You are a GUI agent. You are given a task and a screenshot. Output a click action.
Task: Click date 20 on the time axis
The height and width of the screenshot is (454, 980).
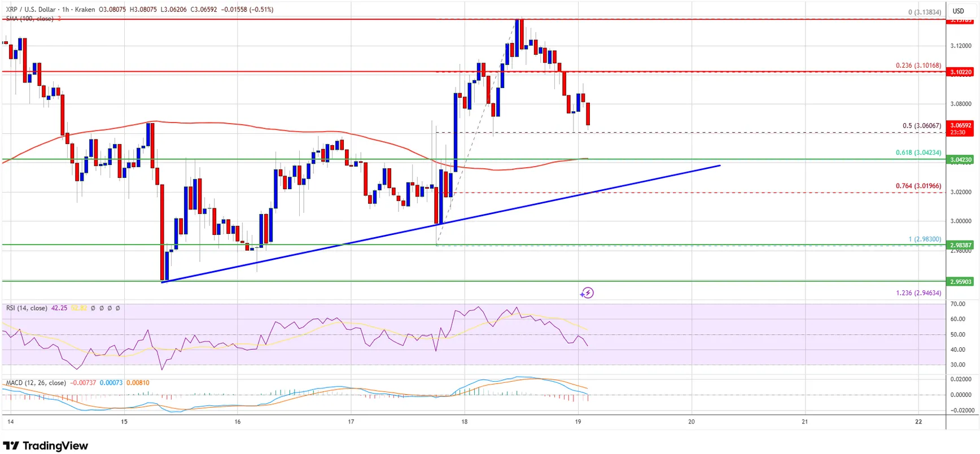point(692,422)
